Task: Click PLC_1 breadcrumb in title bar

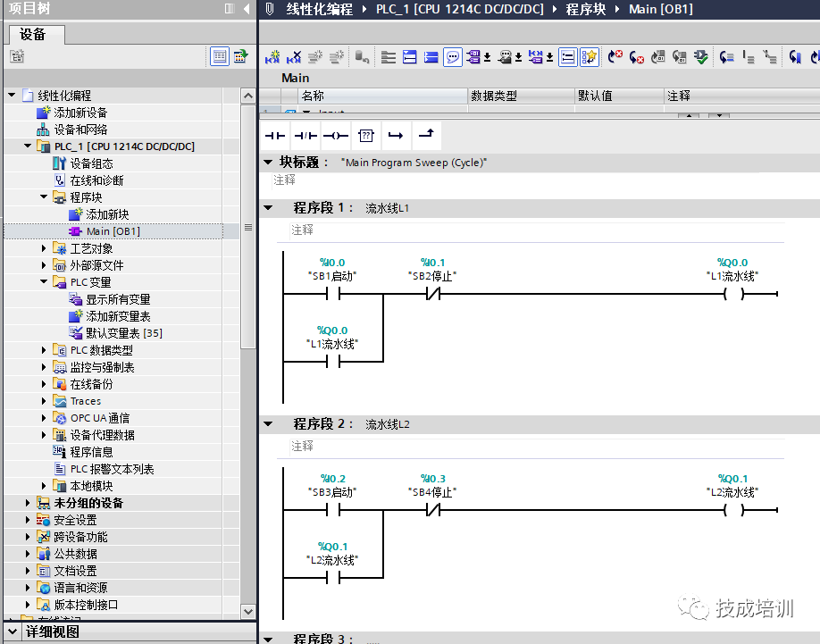Action: coord(460,10)
